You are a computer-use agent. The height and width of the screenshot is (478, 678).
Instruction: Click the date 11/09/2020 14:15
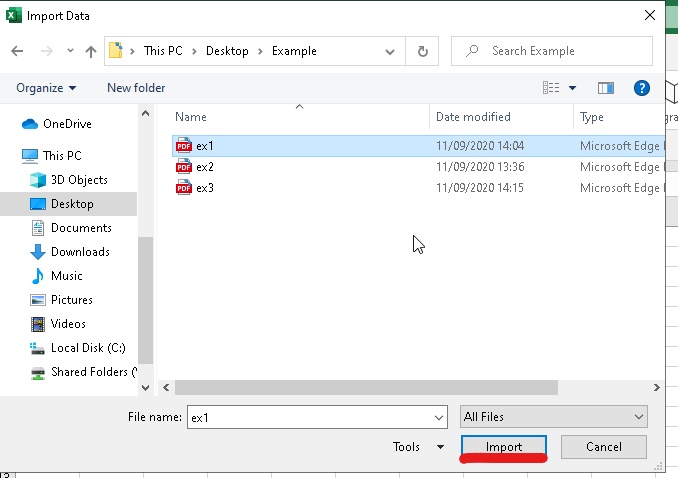480,188
